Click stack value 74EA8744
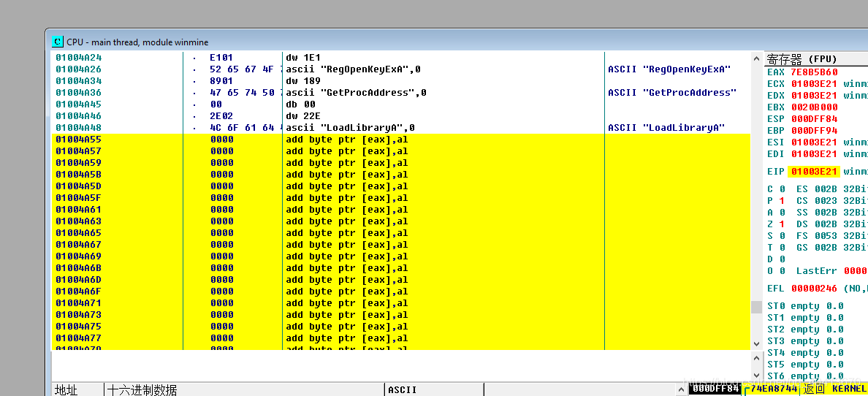Viewport: 868px width, 396px height. 774,389
